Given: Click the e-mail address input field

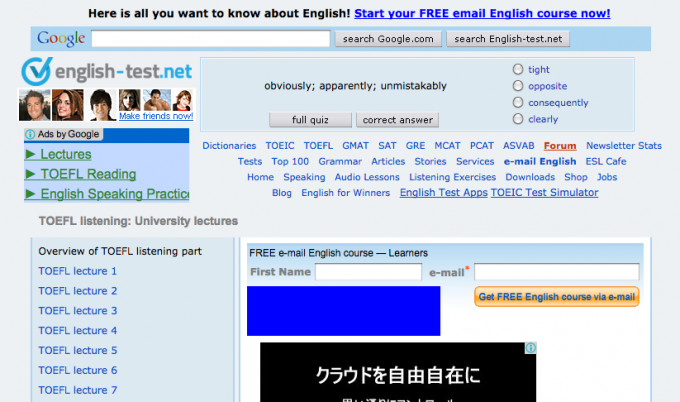Looking at the screenshot, I should click(x=556, y=272).
